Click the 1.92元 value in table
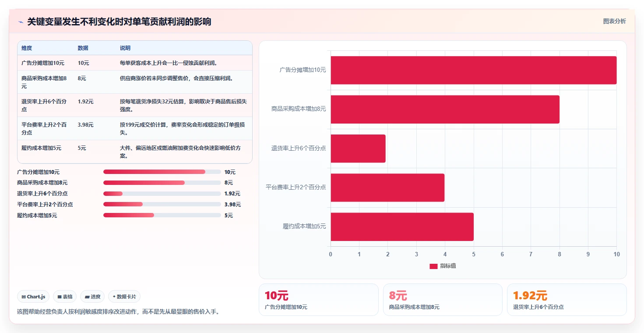Image resolution: width=644 pixels, height=333 pixels. click(x=86, y=102)
